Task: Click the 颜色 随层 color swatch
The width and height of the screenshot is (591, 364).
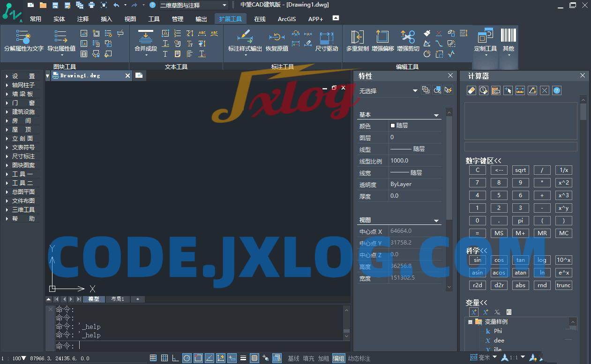Action: pos(393,126)
